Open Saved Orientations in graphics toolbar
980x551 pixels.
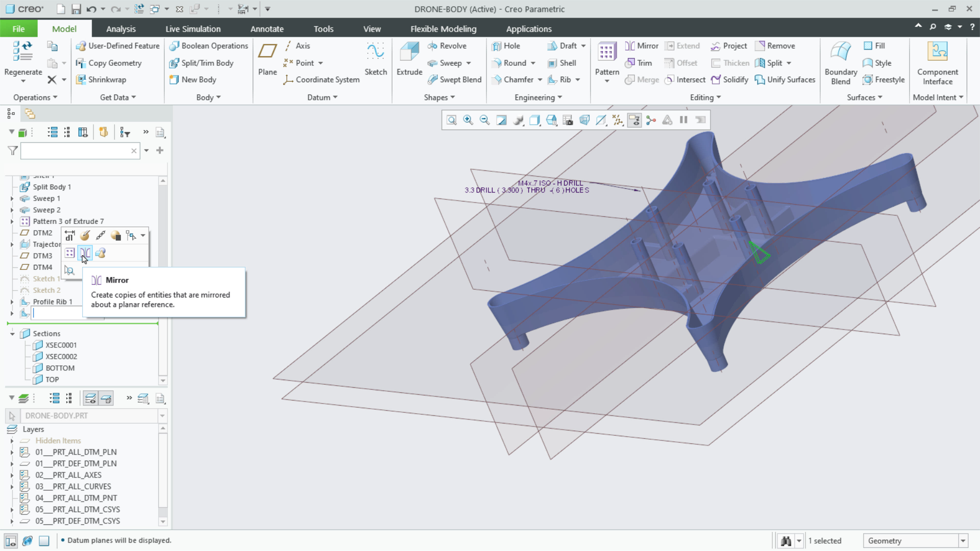click(x=551, y=120)
